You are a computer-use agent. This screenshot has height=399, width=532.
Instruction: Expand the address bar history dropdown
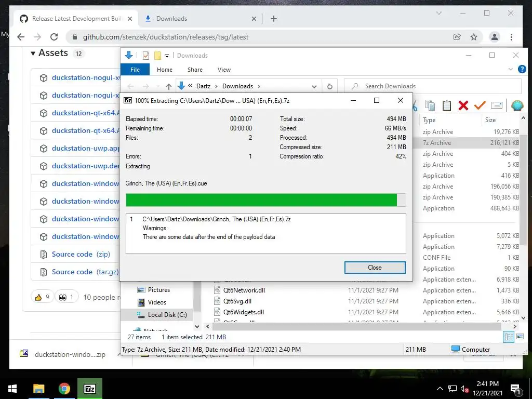pyautogui.click(x=314, y=87)
